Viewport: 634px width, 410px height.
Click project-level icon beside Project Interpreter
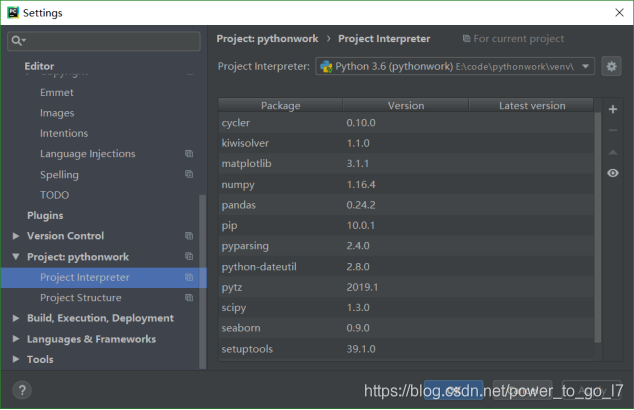tap(189, 277)
